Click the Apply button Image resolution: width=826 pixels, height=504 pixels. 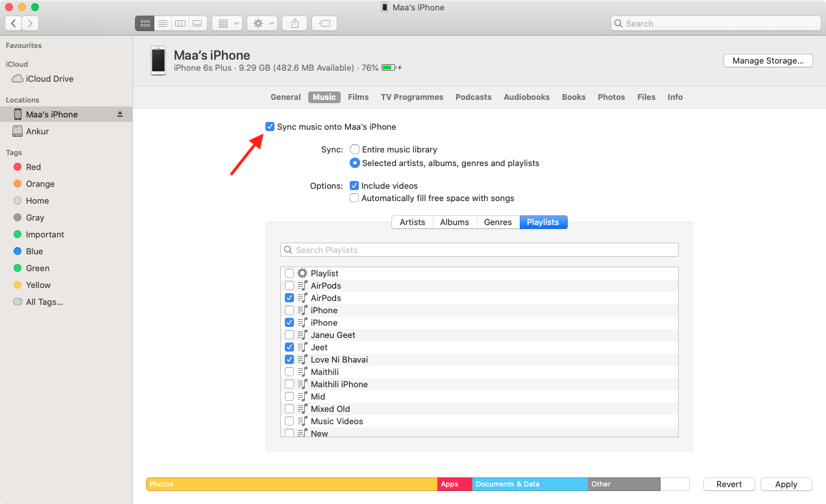tap(786, 484)
